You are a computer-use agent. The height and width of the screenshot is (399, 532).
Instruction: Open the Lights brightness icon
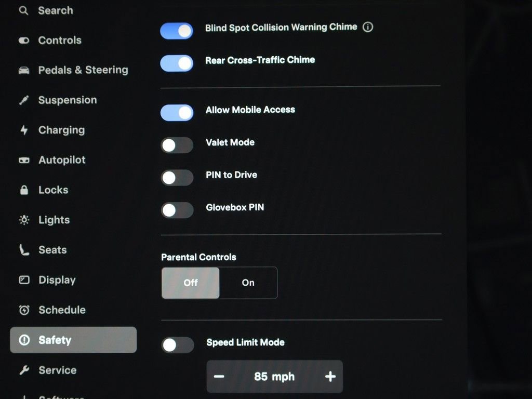tap(23, 220)
